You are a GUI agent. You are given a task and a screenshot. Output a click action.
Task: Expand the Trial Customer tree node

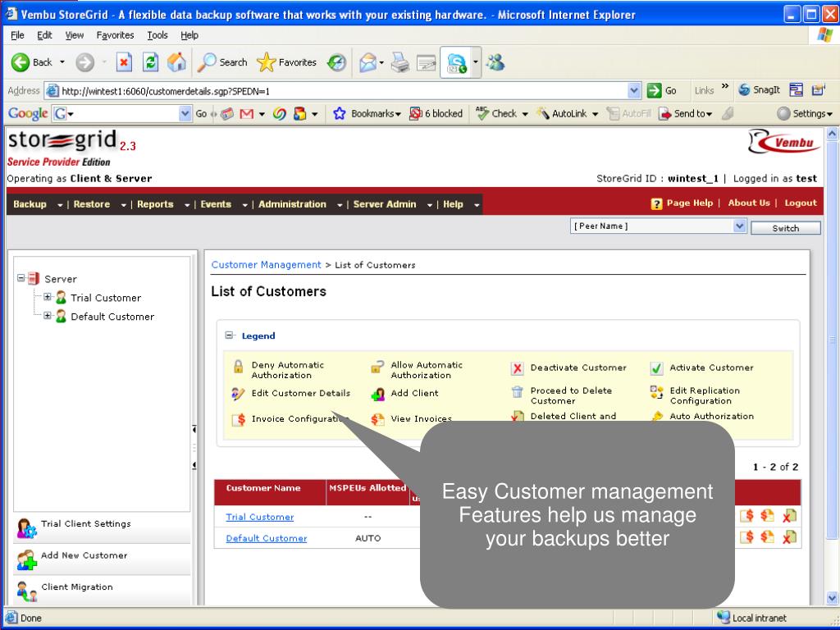tap(47, 297)
